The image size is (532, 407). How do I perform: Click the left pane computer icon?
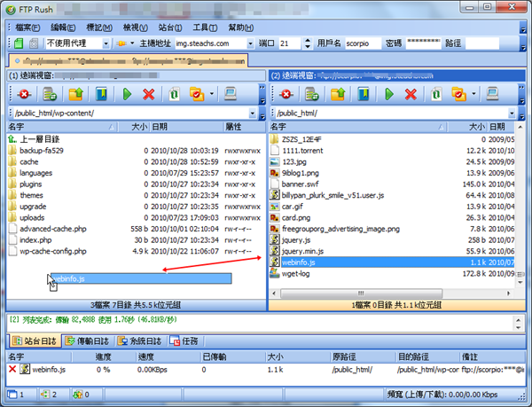point(230,94)
